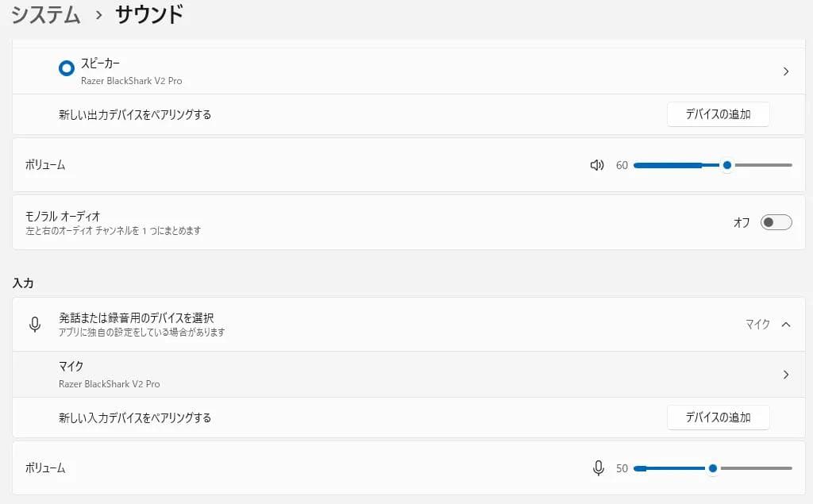Mute input with the microphone volume icon
813x504 pixels.
point(599,468)
